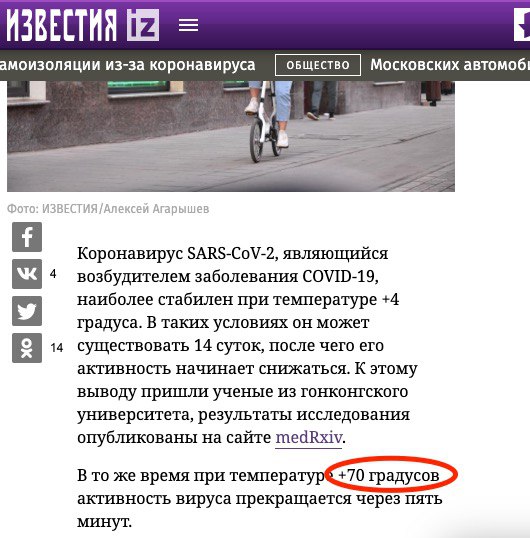Screen dimensions: 530x538
Task: Open the Московских автомобилистов ticker headline
Action: [x=450, y=65]
